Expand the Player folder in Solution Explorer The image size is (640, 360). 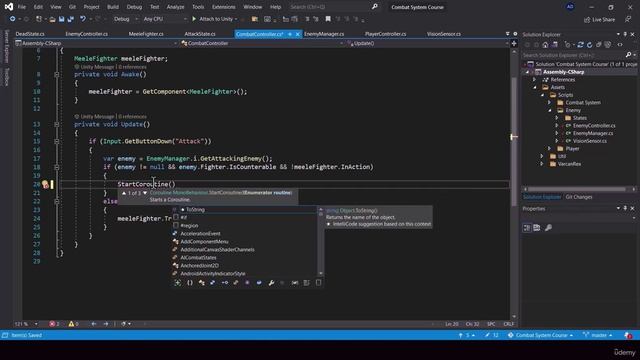[x=550, y=149]
